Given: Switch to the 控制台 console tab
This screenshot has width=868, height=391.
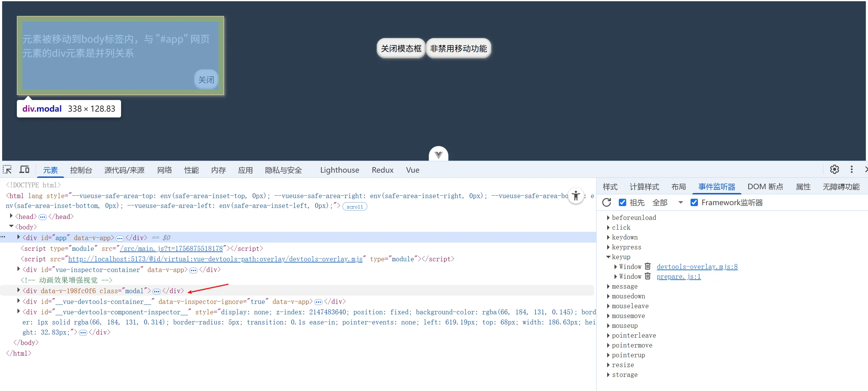Looking at the screenshot, I should coord(81,170).
